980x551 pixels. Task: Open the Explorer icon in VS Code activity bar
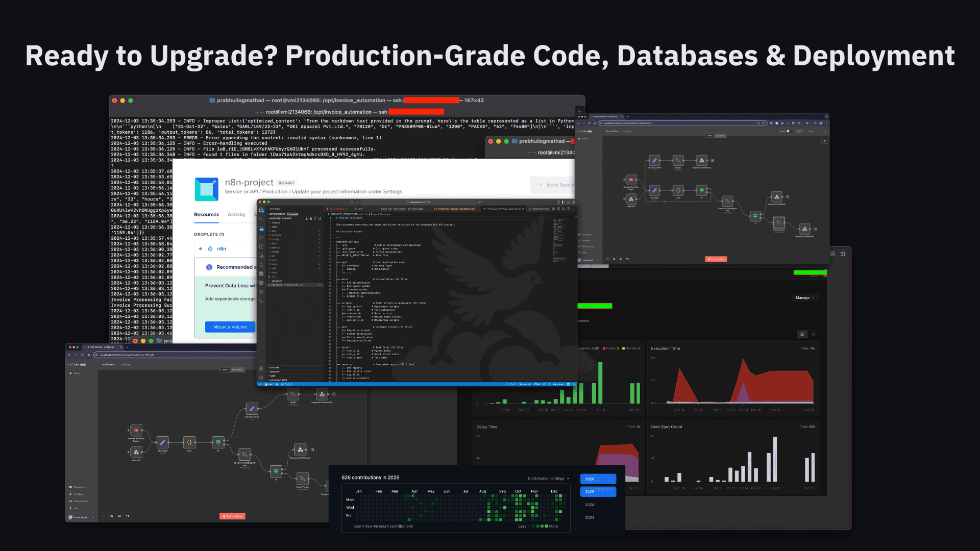[x=261, y=210]
